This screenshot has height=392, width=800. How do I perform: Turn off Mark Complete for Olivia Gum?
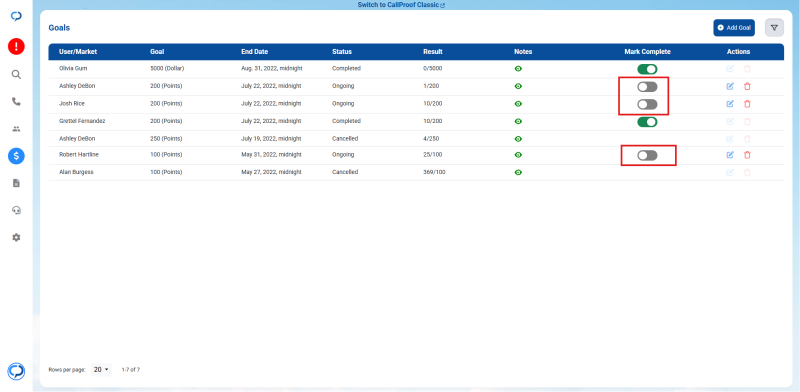pos(647,69)
